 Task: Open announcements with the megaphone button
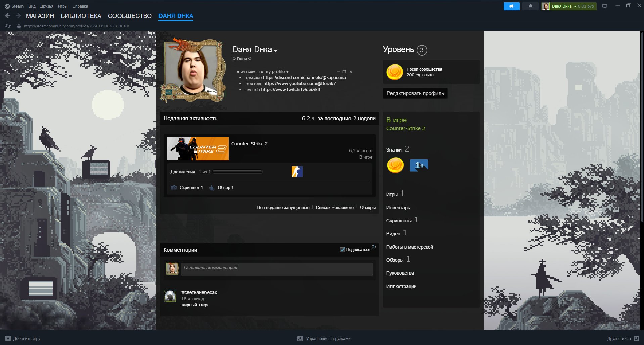[x=511, y=6]
